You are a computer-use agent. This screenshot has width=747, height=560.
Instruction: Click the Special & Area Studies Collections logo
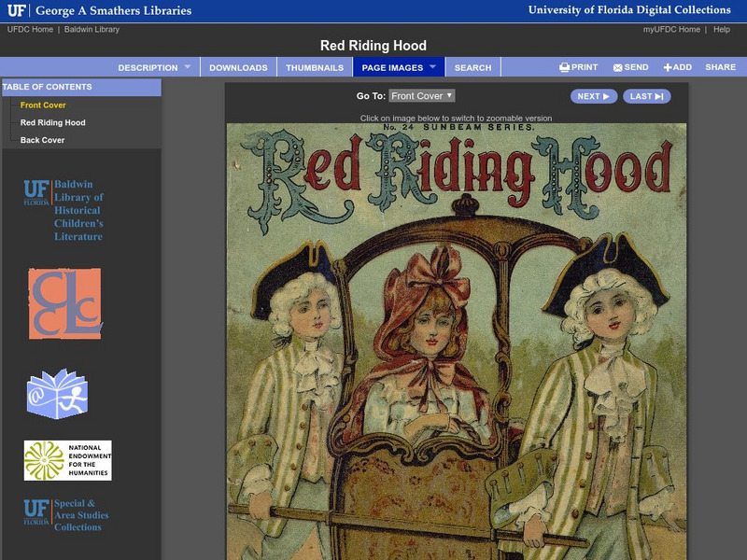[65, 514]
